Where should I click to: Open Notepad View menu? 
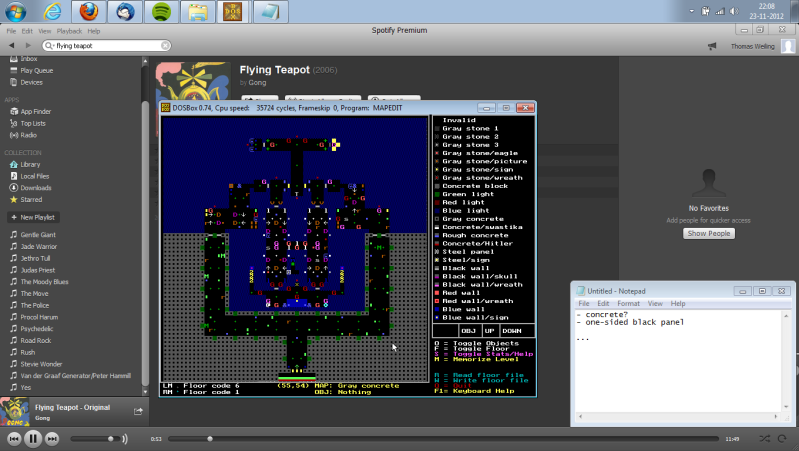pyautogui.click(x=655, y=303)
